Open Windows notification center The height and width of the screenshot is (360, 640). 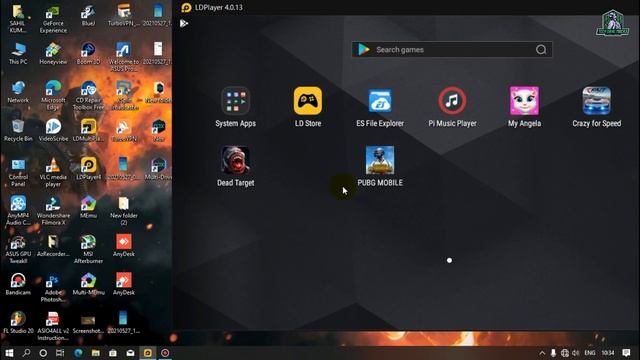tap(627, 353)
